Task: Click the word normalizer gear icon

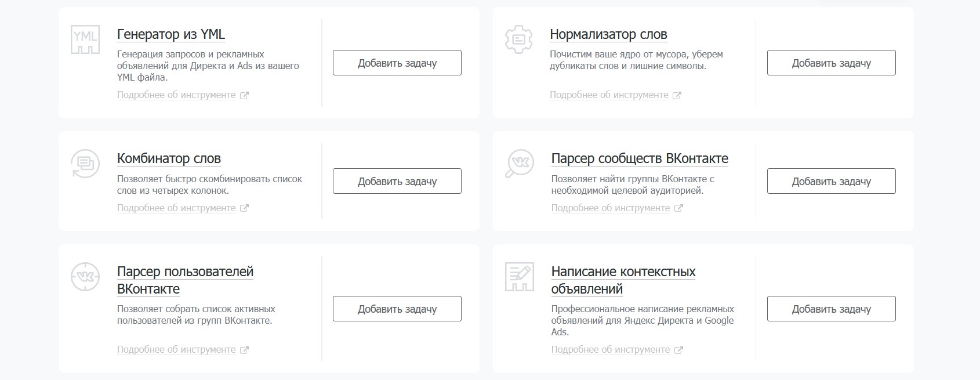Action: (x=518, y=39)
